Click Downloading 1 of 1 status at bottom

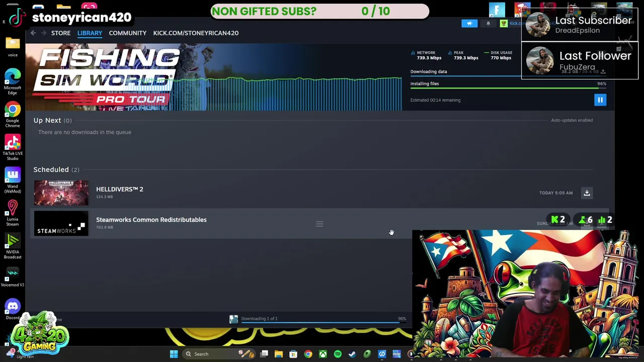259,319
